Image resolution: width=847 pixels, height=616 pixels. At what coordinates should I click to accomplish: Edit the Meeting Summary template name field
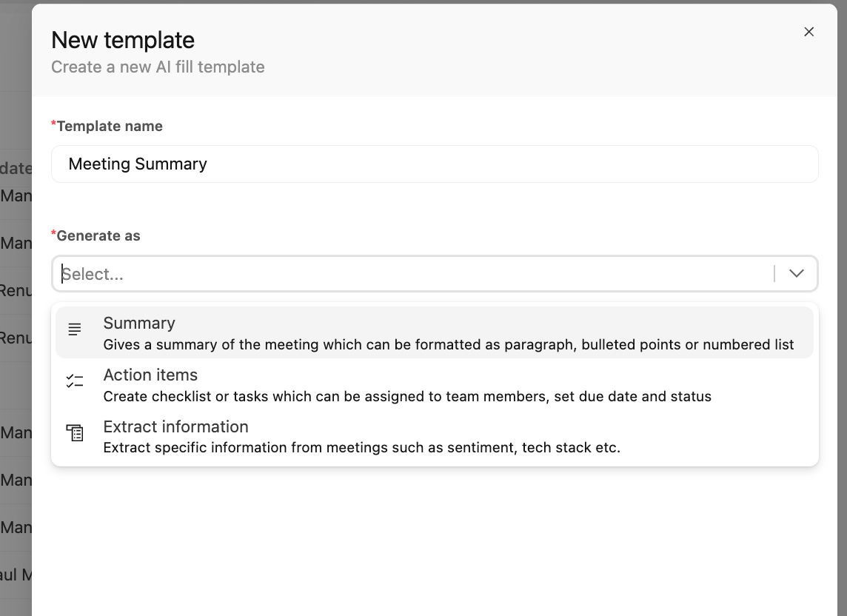(435, 164)
